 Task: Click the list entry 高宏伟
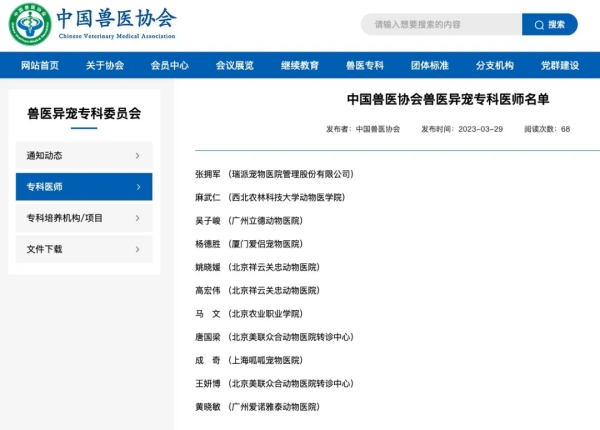(257, 291)
